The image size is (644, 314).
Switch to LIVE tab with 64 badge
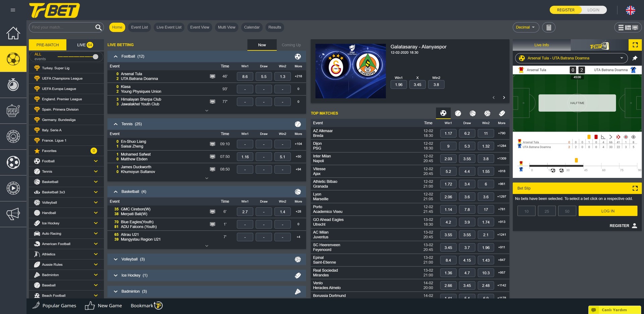coord(85,45)
